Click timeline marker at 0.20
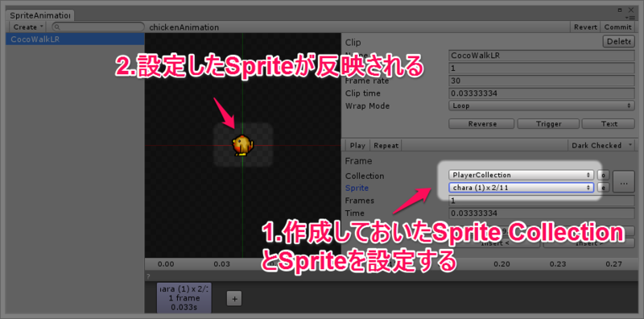 [x=502, y=264]
